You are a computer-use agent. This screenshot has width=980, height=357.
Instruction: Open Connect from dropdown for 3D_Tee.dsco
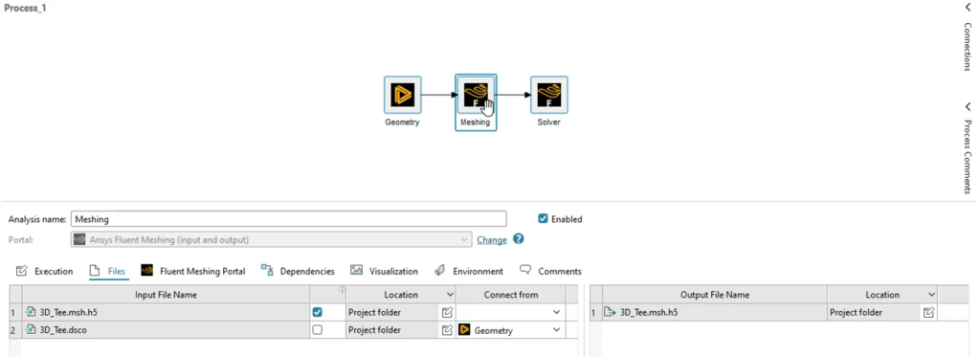point(556,330)
